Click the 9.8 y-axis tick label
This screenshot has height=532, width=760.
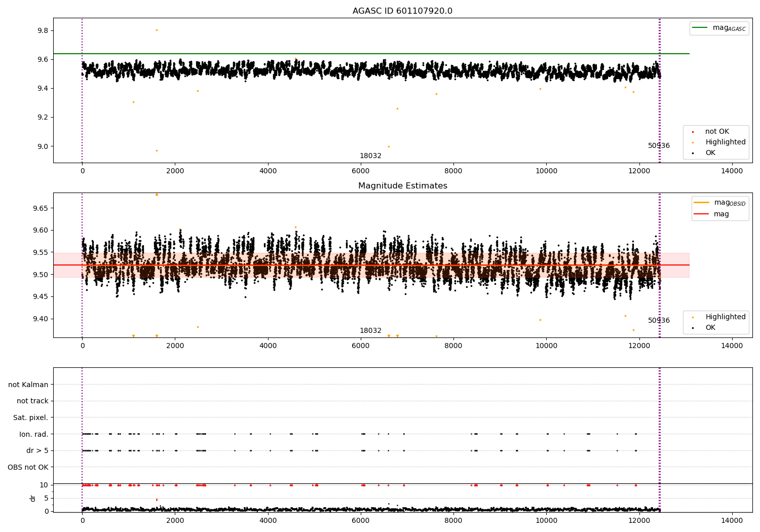point(43,31)
